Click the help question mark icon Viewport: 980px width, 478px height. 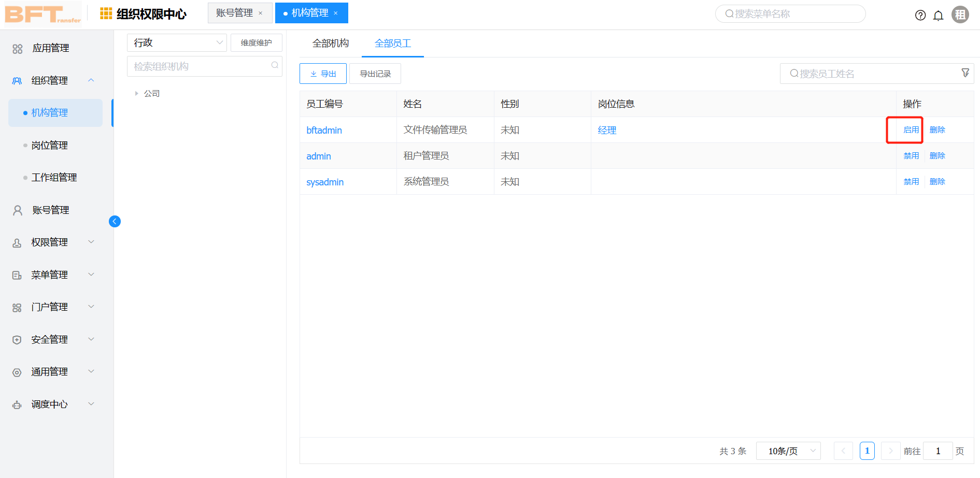point(920,15)
